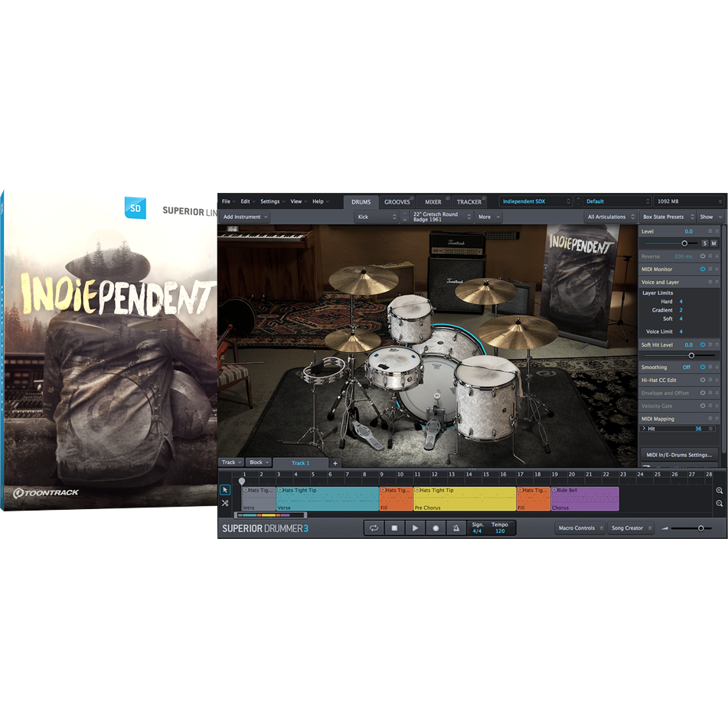Screen dimensions: 728x728
Task: Open the Level section options menu icon
Action: pyautogui.click(x=710, y=230)
